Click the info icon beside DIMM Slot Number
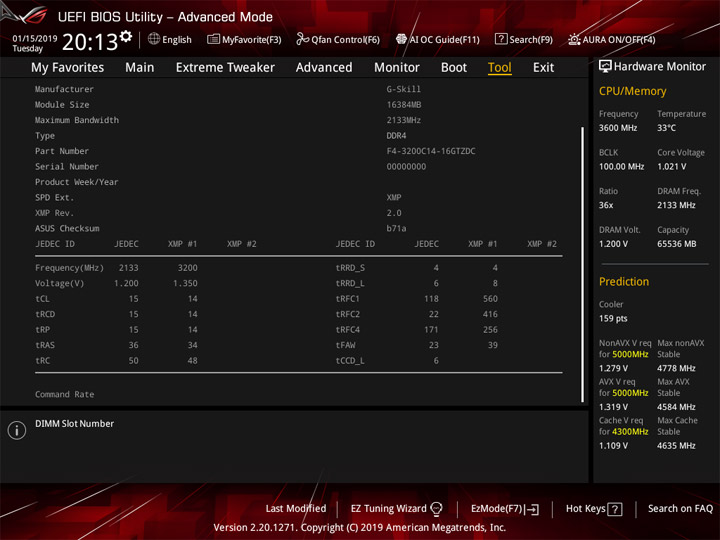The width and height of the screenshot is (720, 540). coord(17,430)
